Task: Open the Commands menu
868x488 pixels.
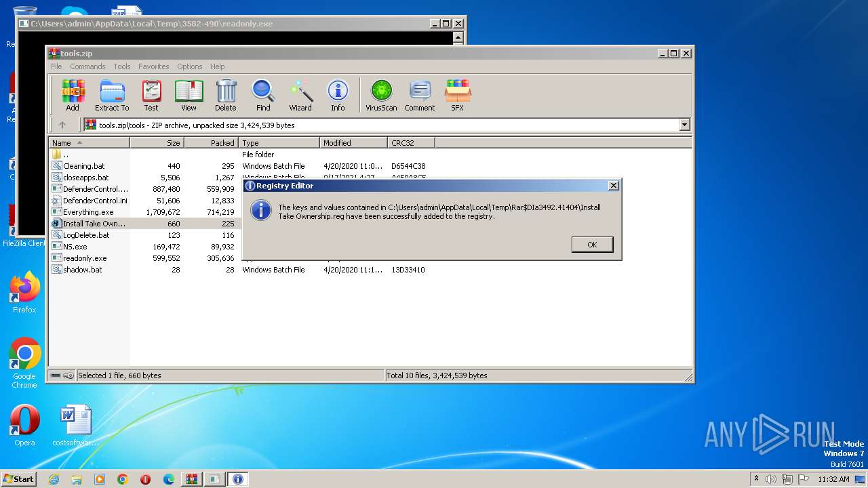Action: (x=87, y=66)
